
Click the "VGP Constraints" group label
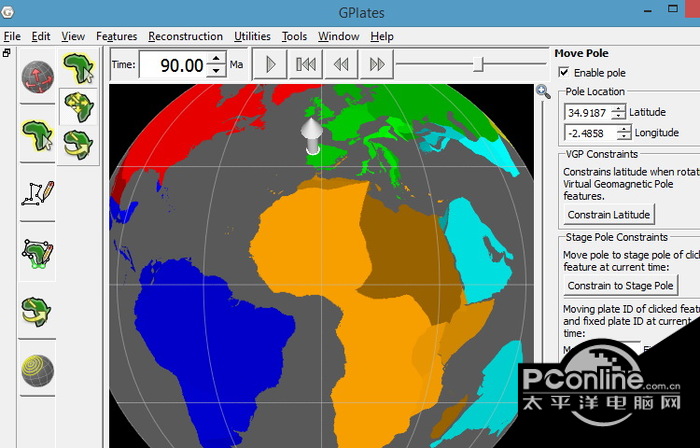point(602,154)
